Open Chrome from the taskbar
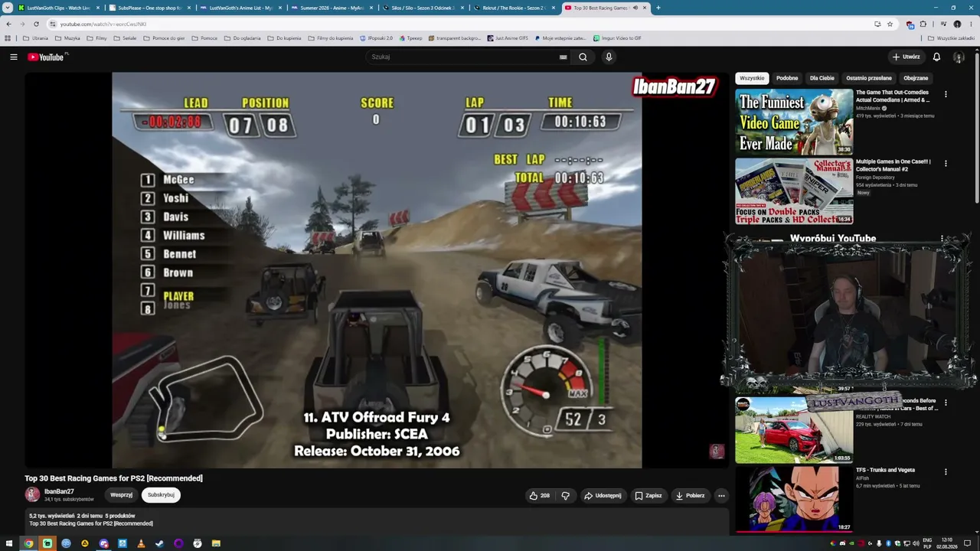This screenshot has height=551, width=980. click(x=28, y=543)
